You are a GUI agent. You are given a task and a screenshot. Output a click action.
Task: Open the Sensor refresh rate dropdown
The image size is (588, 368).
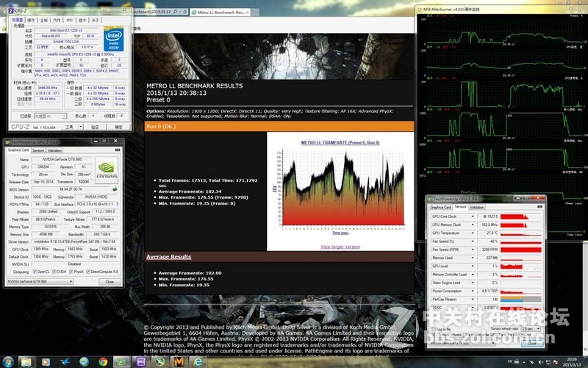[x=531, y=328]
